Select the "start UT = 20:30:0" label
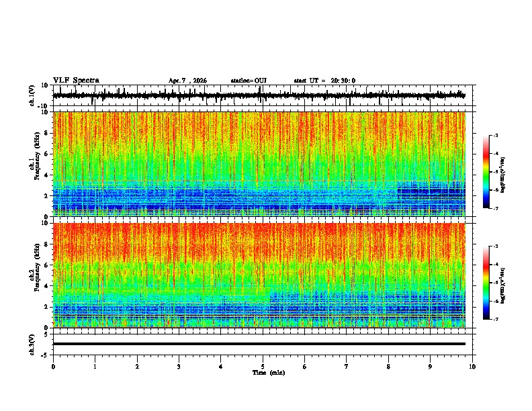 [x=324, y=81]
